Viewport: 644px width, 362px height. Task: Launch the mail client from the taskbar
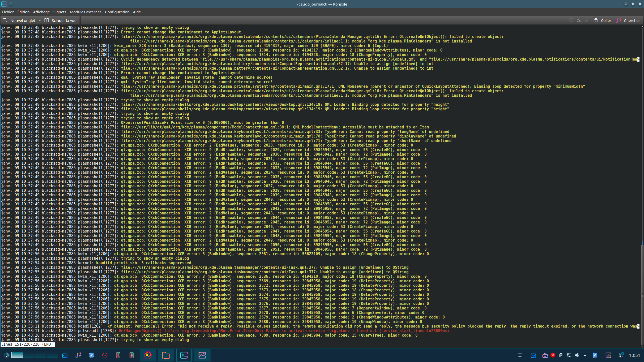(65, 355)
